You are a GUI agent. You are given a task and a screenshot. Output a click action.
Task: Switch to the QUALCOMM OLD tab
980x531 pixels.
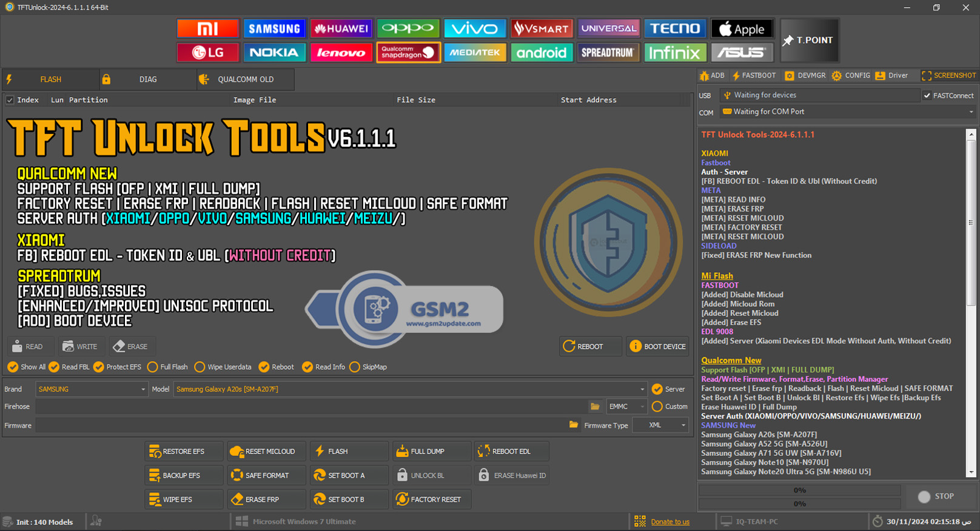point(246,79)
